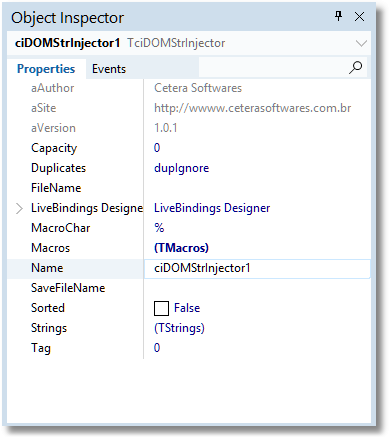This screenshot has width=390, height=440.
Task: Click the Cetera Softwares author value
Action: (x=198, y=88)
